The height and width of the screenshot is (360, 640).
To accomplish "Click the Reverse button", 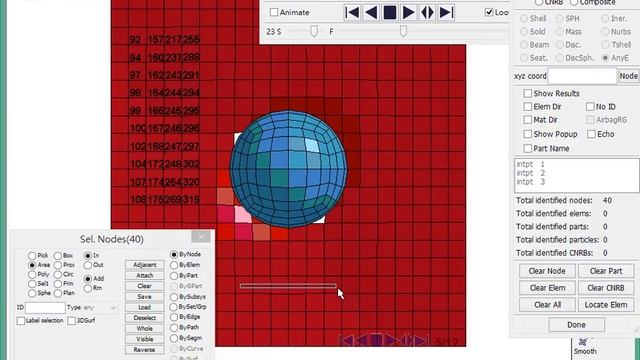I will [x=144, y=350].
